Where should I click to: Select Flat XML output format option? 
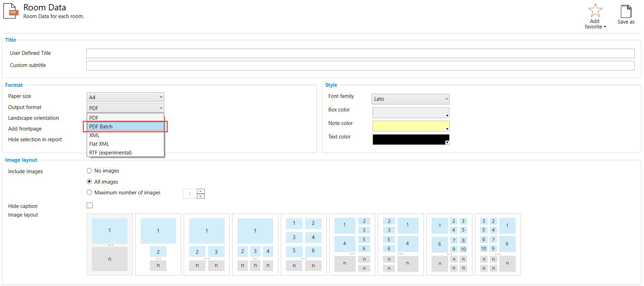pyautogui.click(x=125, y=144)
